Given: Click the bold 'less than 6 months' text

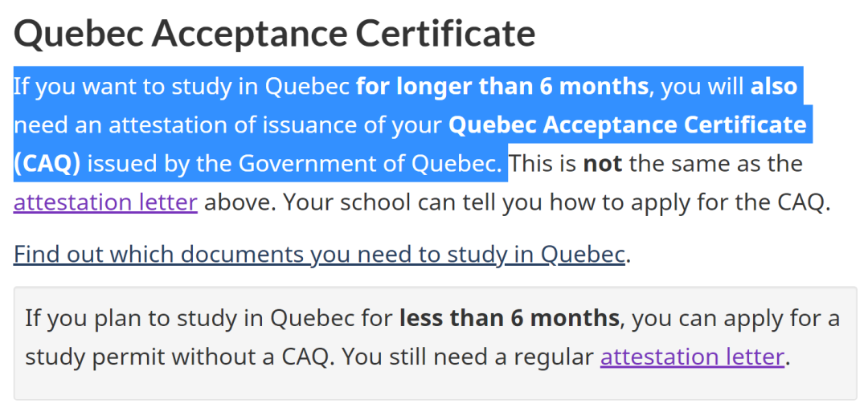Looking at the screenshot, I should pyautogui.click(x=510, y=318).
